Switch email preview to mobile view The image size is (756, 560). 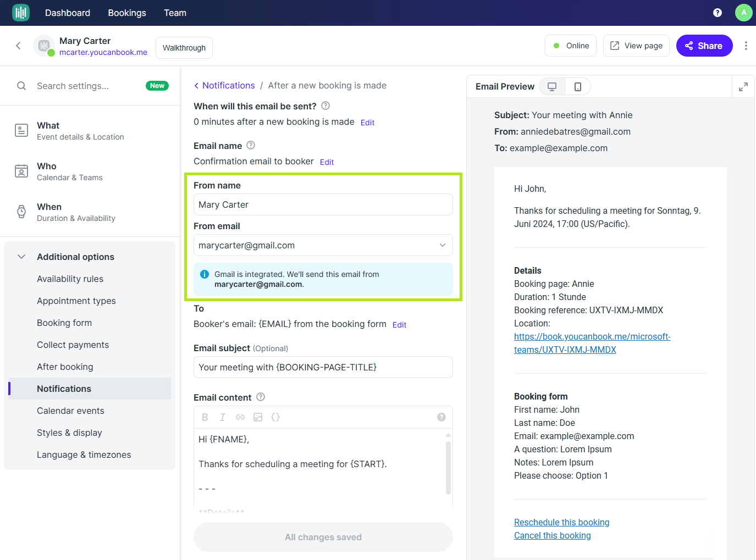point(577,87)
